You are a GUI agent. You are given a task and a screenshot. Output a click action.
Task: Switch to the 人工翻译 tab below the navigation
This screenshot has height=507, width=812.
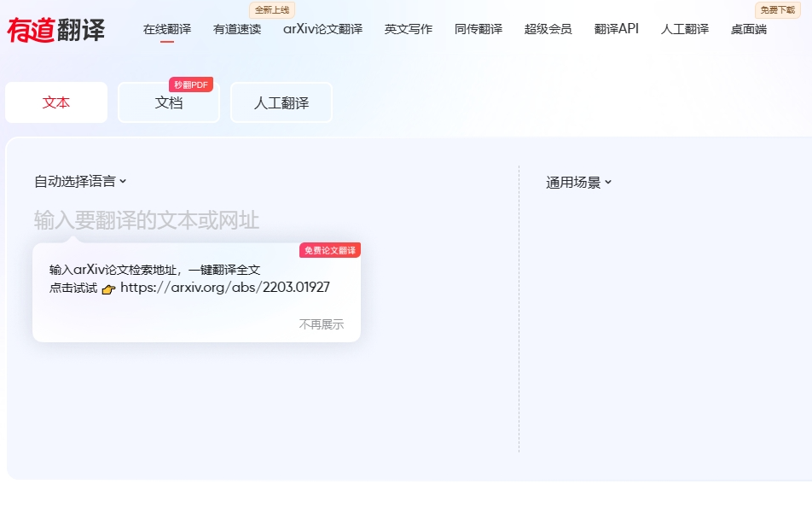[281, 102]
